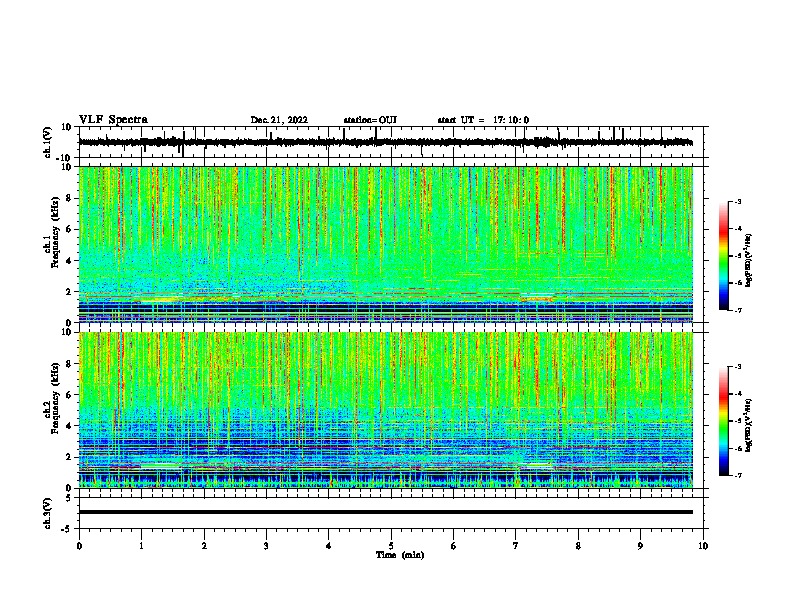Click the ch.1 voltage waveform trace
The image size is (792, 612).
(386, 142)
